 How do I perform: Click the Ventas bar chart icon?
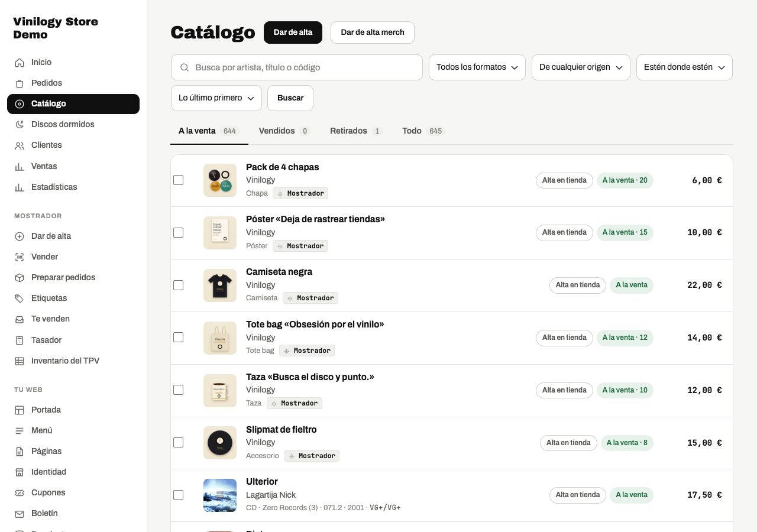[20, 167]
